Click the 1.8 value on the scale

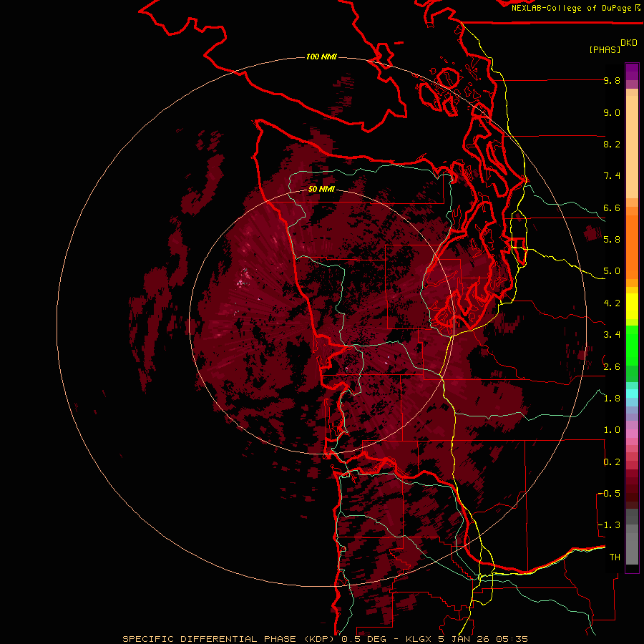(x=612, y=399)
